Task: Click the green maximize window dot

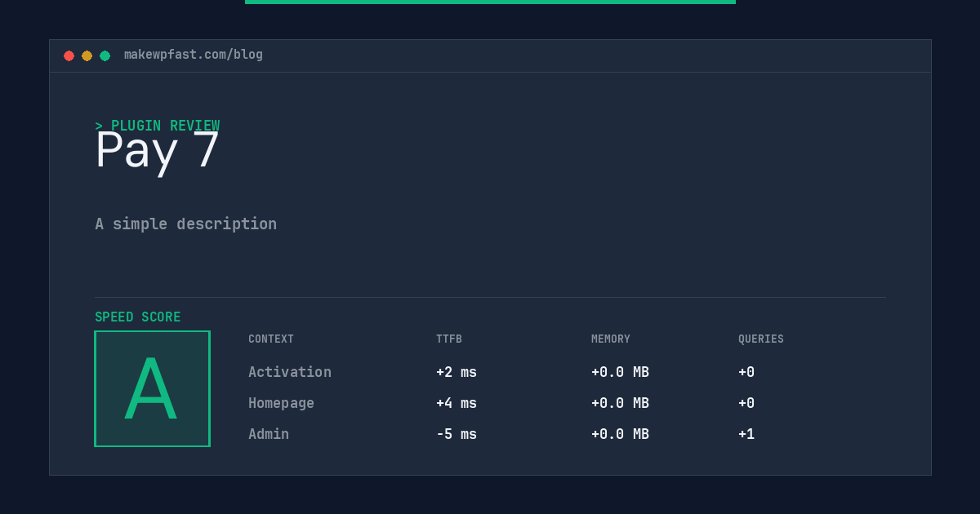Action: coord(105,55)
